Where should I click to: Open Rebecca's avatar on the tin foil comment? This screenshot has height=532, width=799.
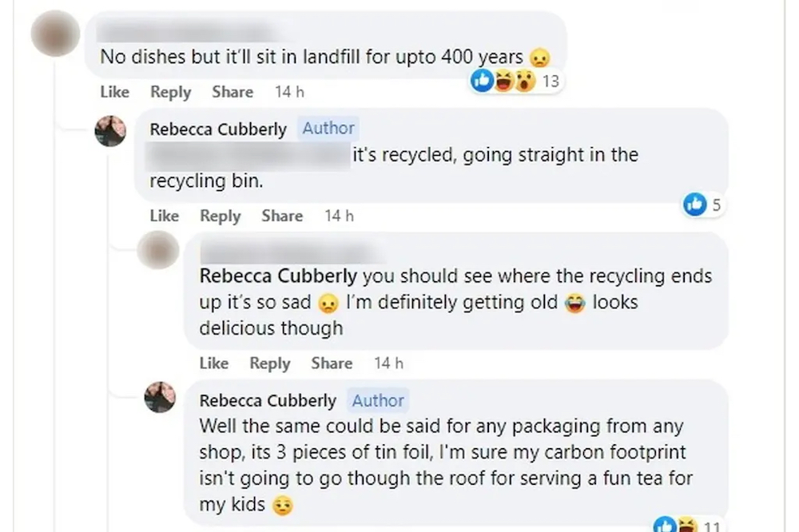coord(160,397)
